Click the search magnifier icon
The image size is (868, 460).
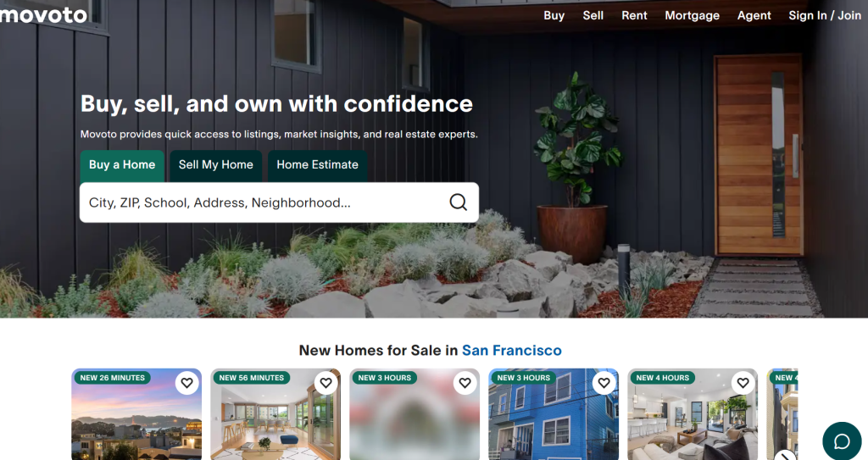[x=458, y=202]
